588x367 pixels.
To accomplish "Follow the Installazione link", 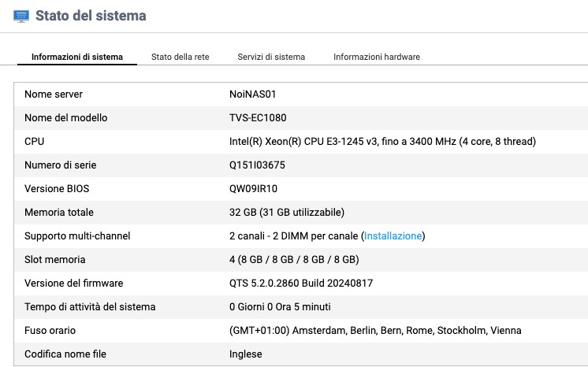I will pos(393,236).
